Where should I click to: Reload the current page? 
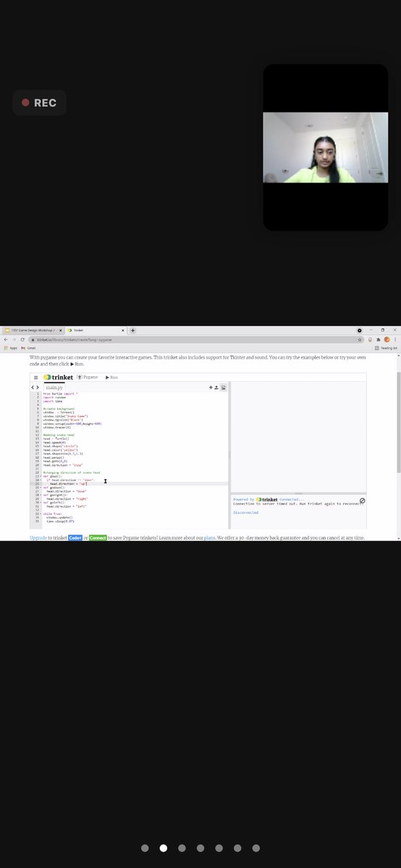[x=22, y=339]
